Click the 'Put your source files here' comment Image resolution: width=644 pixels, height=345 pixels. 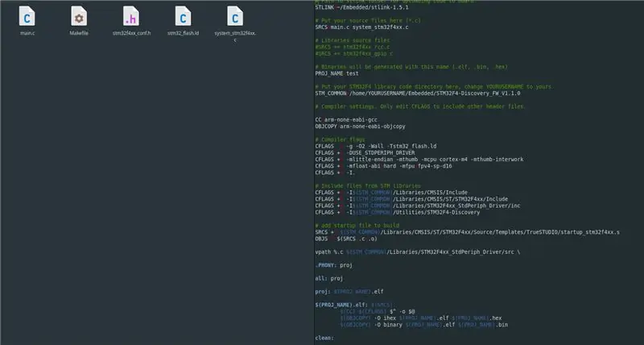point(368,21)
